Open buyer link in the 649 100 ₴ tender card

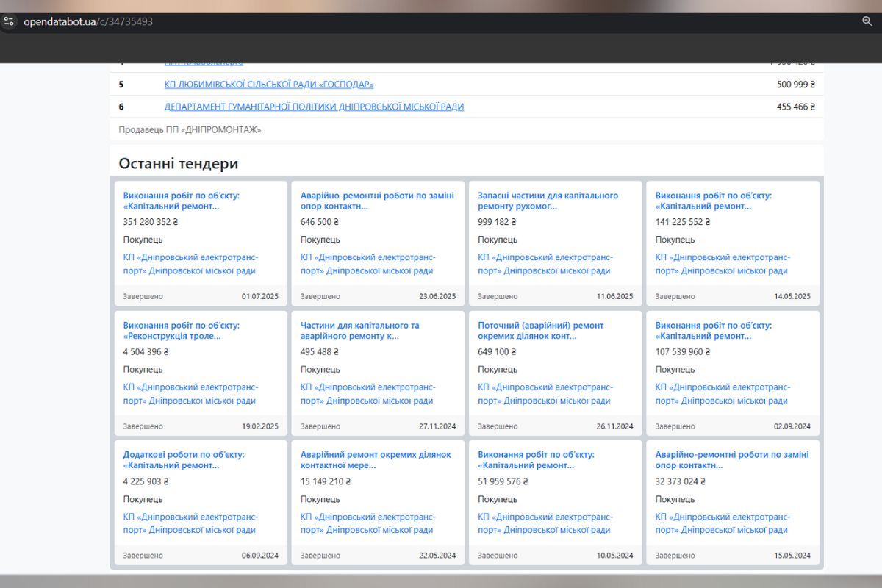point(545,394)
